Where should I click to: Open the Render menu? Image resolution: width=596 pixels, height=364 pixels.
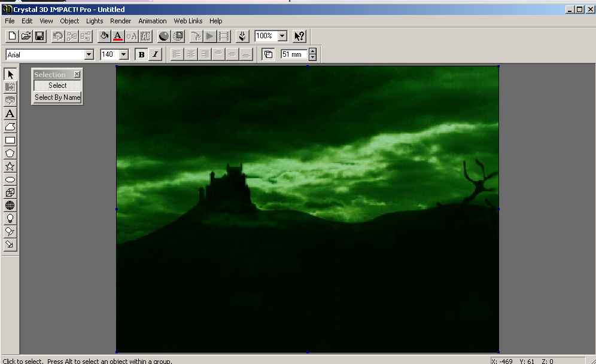pyautogui.click(x=120, y=21)
